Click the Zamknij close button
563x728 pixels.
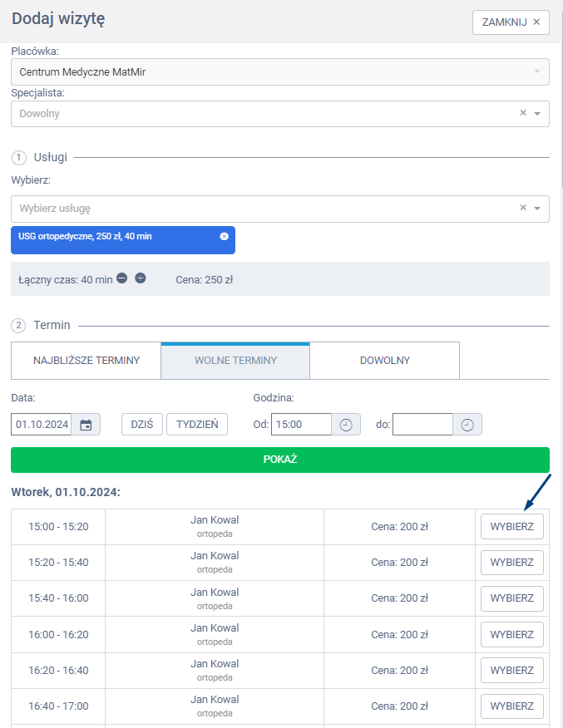tap(511, 22)
